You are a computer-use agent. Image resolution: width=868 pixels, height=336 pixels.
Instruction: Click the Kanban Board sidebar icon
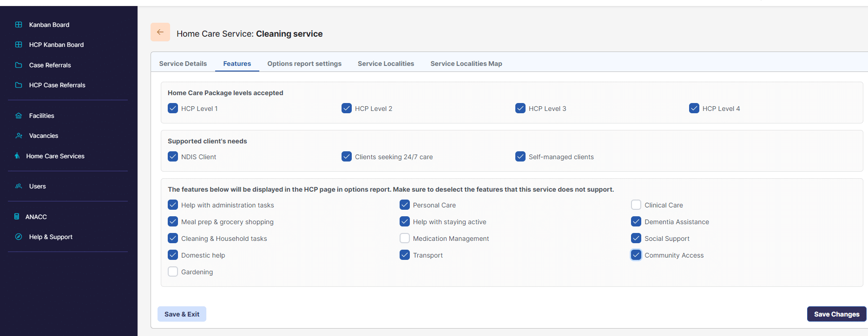[x=19, y=25]
